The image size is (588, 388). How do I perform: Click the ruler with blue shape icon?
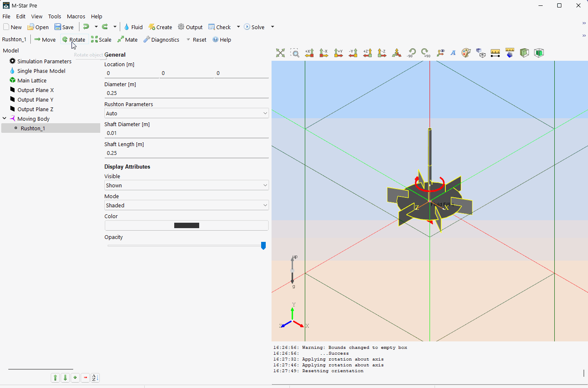coord(510,53)
